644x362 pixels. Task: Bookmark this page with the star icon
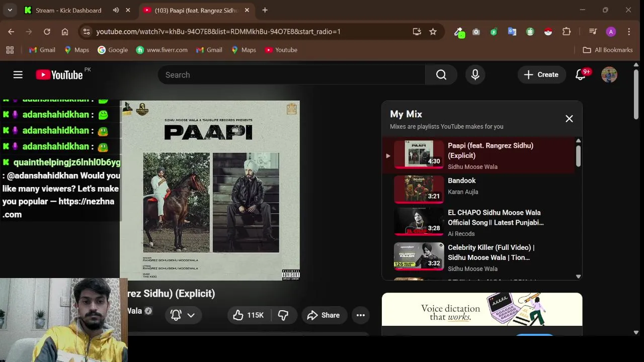433,32
